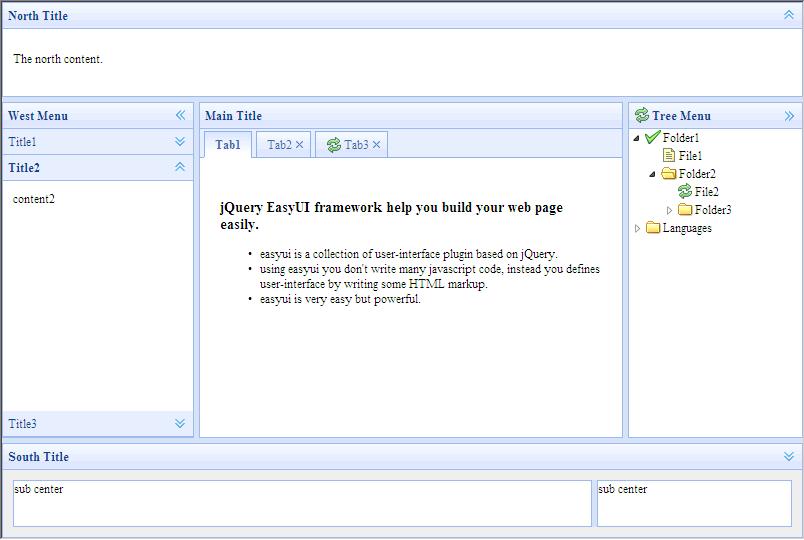Viewport: 804px width, 540px height.
Task: Click the narrow right 'sub center' box
Action: pos(694,503)
